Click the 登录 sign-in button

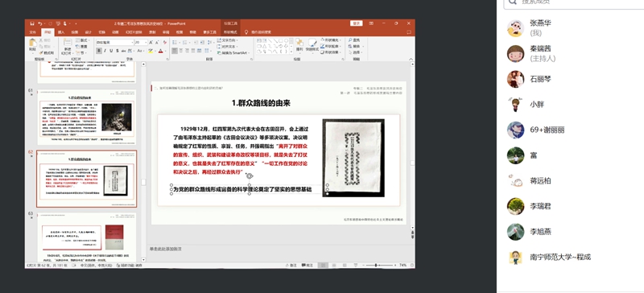[x=356, y=23]
